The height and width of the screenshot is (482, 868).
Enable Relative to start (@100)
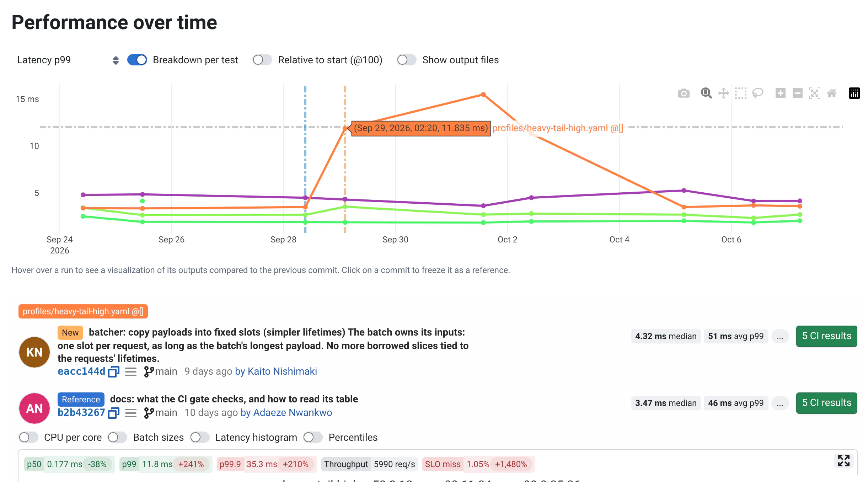click(x=262, y=60)
